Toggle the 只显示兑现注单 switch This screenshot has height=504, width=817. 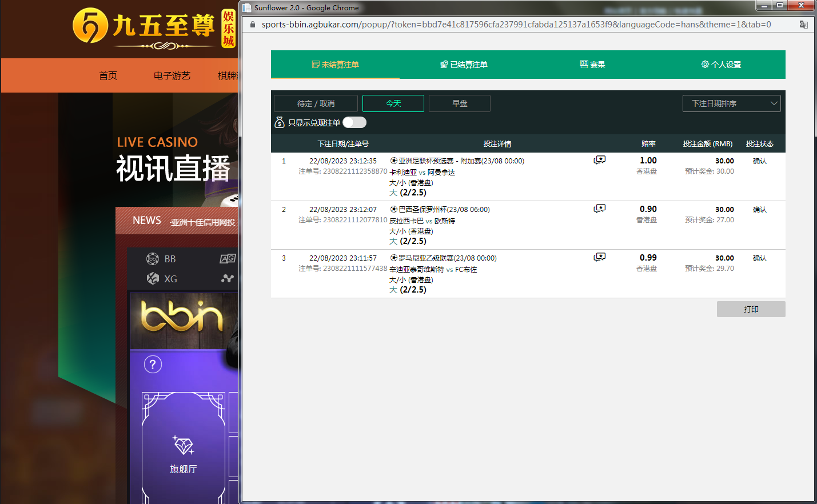(354, 122)
